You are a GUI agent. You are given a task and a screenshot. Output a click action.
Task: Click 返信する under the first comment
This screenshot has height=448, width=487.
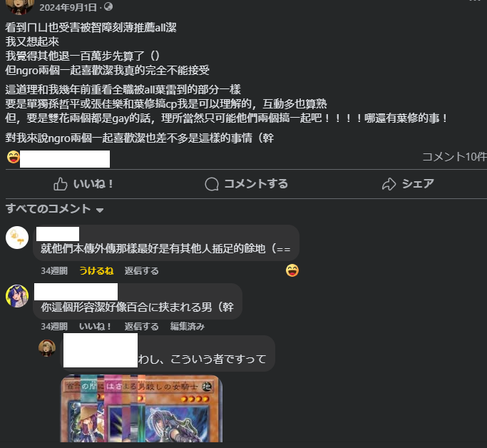coord(142,271)
